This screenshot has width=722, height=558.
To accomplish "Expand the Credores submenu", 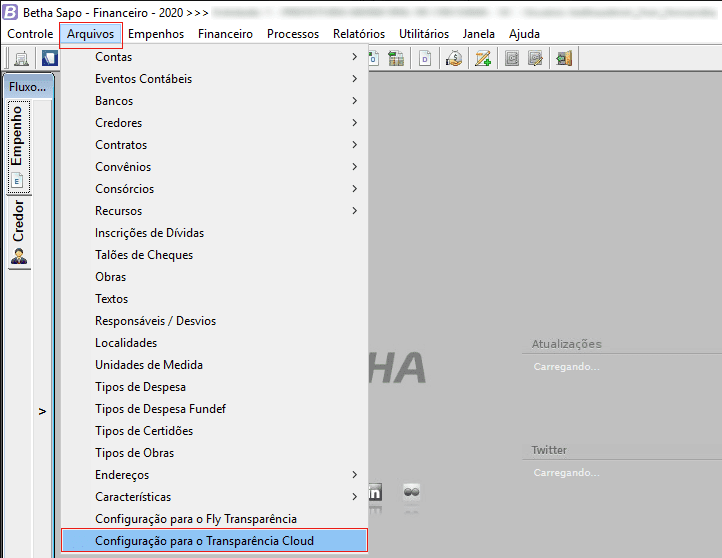I will coord(215,123).
